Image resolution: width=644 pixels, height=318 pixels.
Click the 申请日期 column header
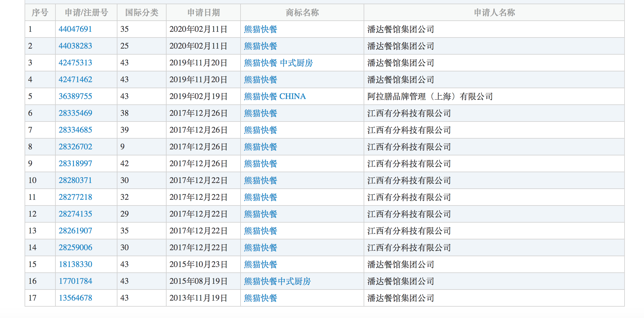tap(203, 12)
